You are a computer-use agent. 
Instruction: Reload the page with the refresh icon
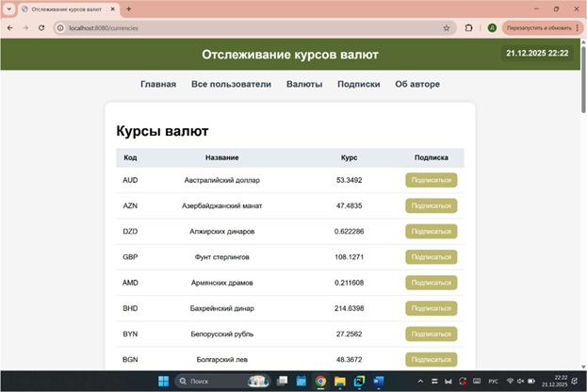click(x=41, y=28)
